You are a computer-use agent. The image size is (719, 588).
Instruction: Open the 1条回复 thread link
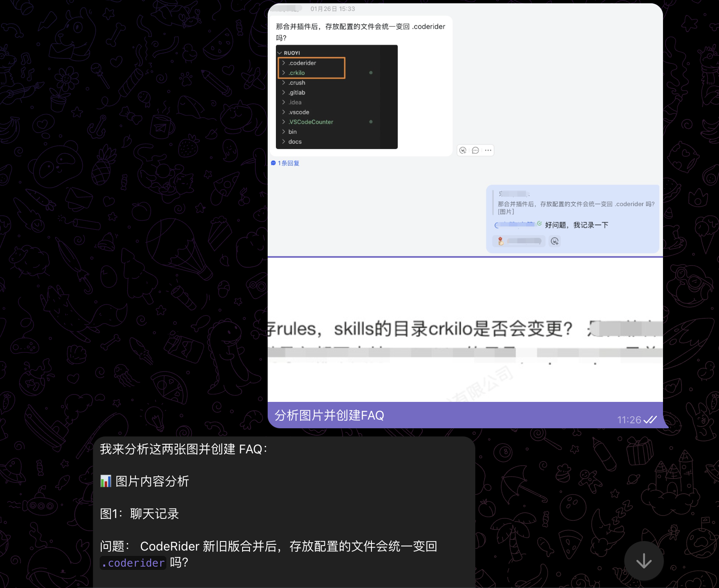coord(289,163)
